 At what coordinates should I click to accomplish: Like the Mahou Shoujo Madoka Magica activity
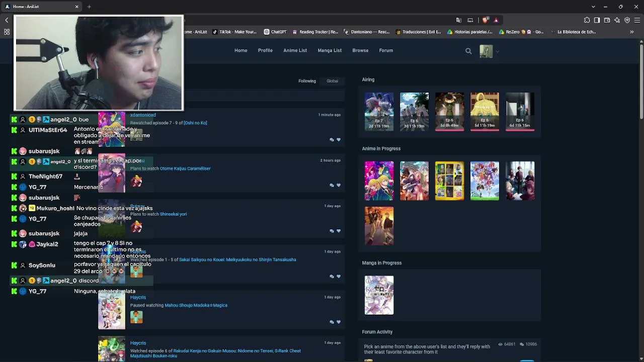point(339,322)
